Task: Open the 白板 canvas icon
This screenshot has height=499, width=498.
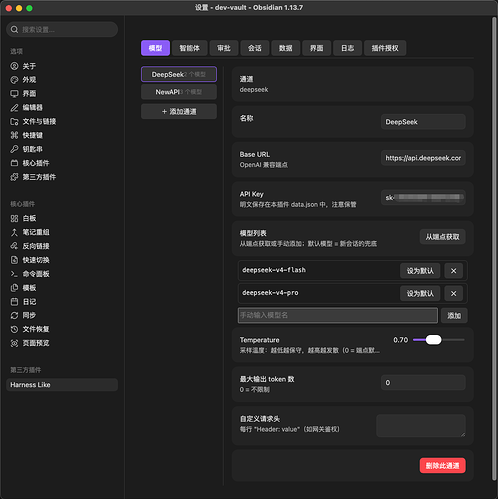Action: click(14, 218)
